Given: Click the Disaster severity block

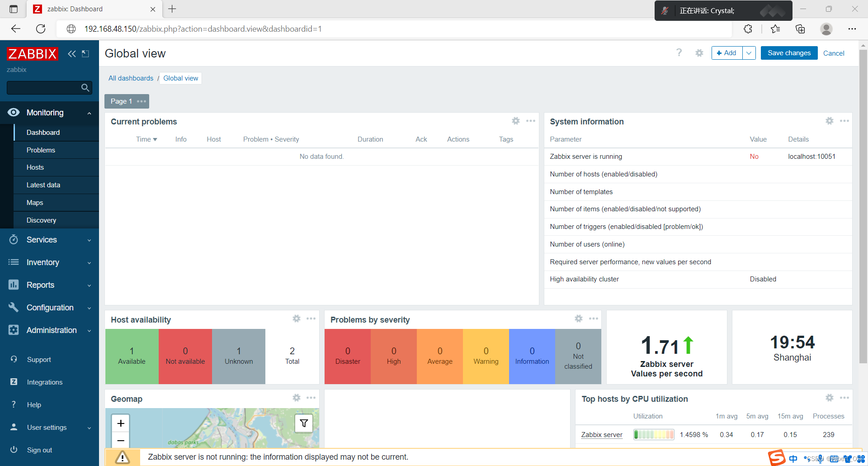Looking at the screenshot, I should tap(348, 357).
